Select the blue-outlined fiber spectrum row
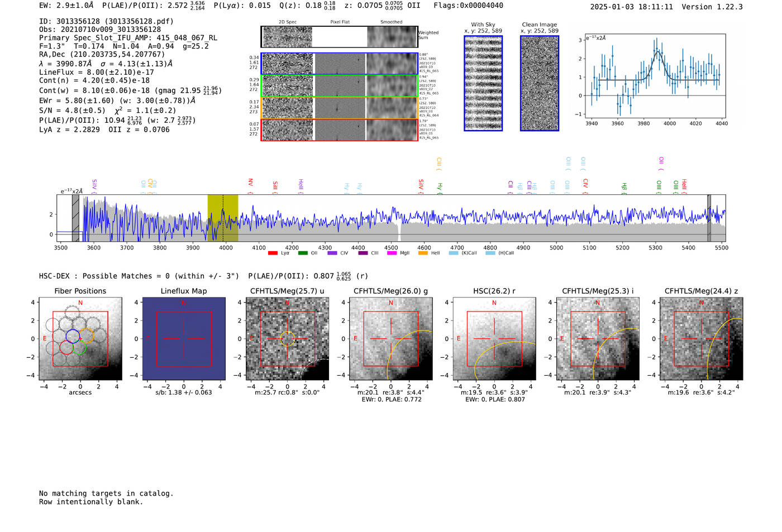Viewport: 782px width, 532px height. 339,64
